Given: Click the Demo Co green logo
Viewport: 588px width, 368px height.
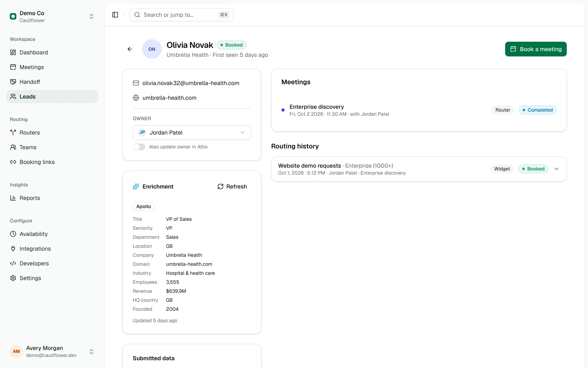Looking at the screenshot, I should (x=13, y=17).
